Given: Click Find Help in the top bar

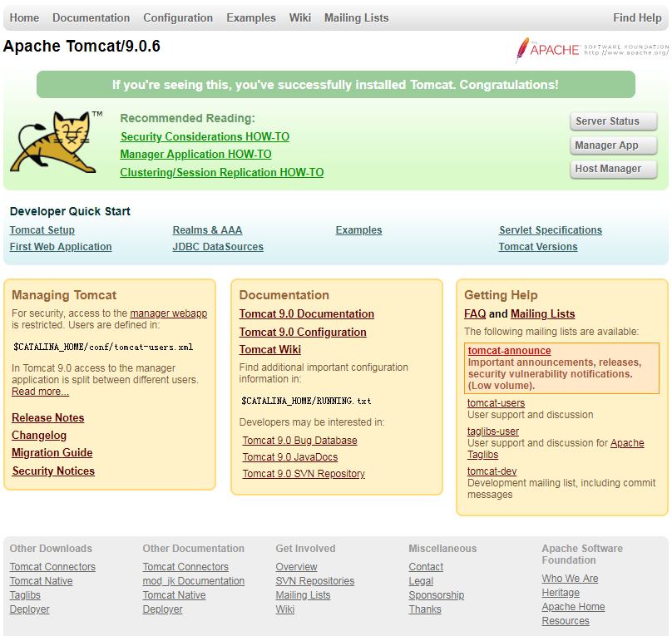Looking at the screenshot, I should pos(637,17).
